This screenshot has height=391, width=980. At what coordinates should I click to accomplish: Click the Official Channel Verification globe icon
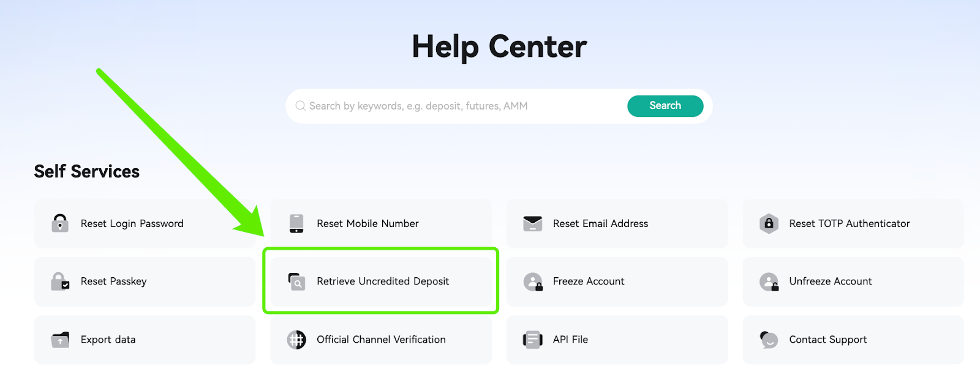[x=296, y=340]
